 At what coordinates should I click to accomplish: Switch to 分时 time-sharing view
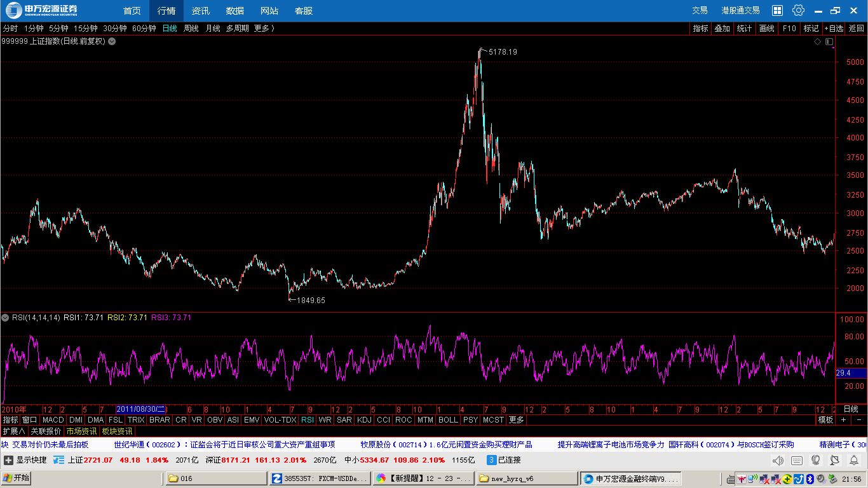(10, 29)
